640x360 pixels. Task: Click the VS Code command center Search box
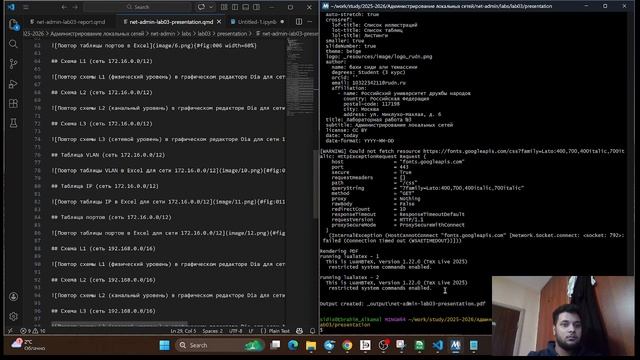point(138,7)
